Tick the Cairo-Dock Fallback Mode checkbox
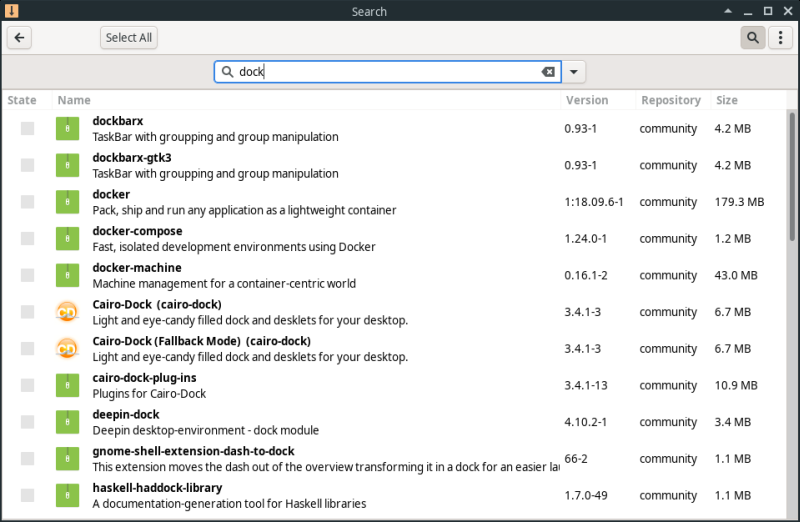This screenshot has width=800, height=522. (28, 349)
